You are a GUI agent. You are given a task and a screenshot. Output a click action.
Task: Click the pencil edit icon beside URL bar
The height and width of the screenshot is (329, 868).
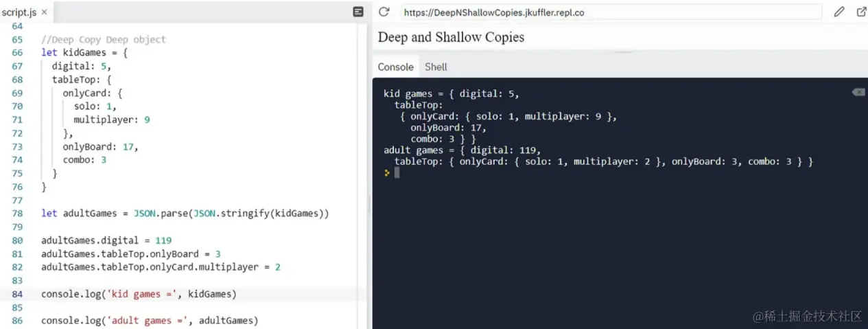[838, 12]
